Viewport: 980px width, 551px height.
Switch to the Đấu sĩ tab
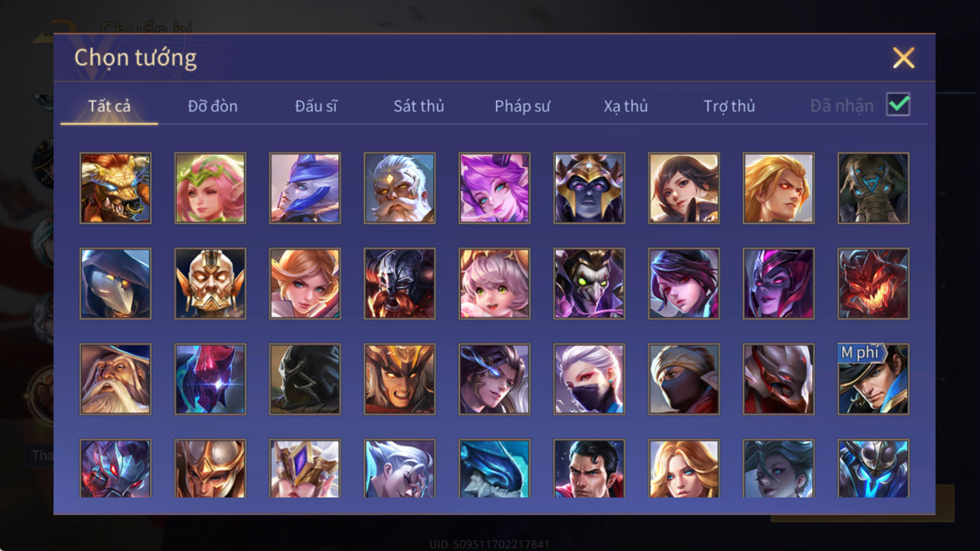tap(315, 106)
